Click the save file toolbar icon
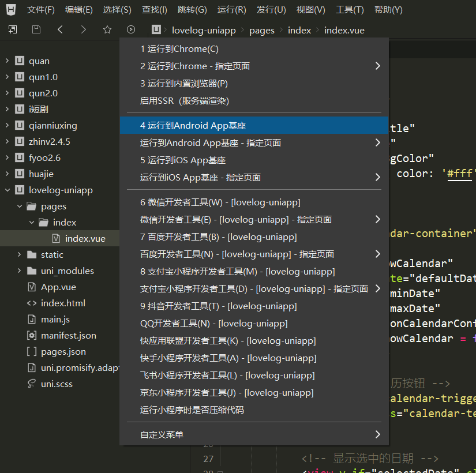476x473 pixels. point(36,30)
